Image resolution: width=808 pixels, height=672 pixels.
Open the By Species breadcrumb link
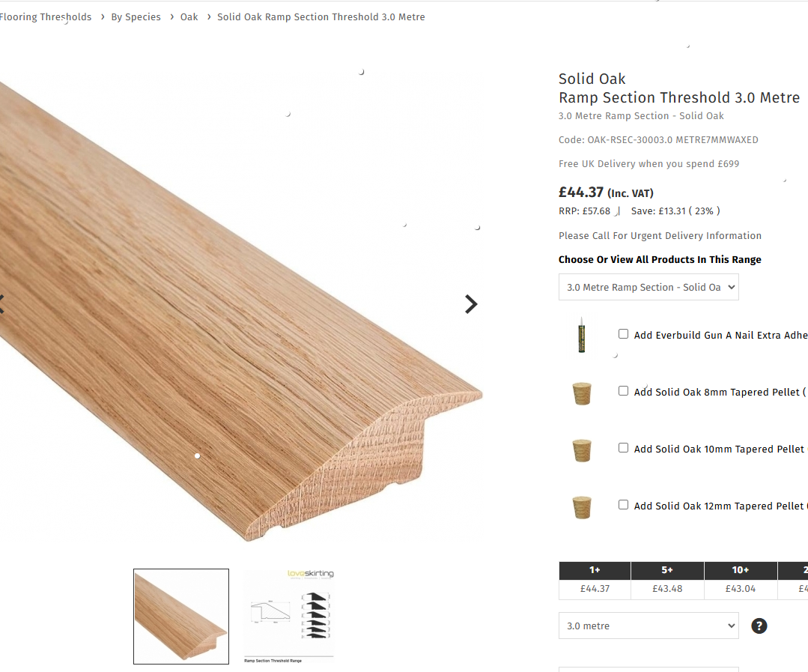pos(136,17)
